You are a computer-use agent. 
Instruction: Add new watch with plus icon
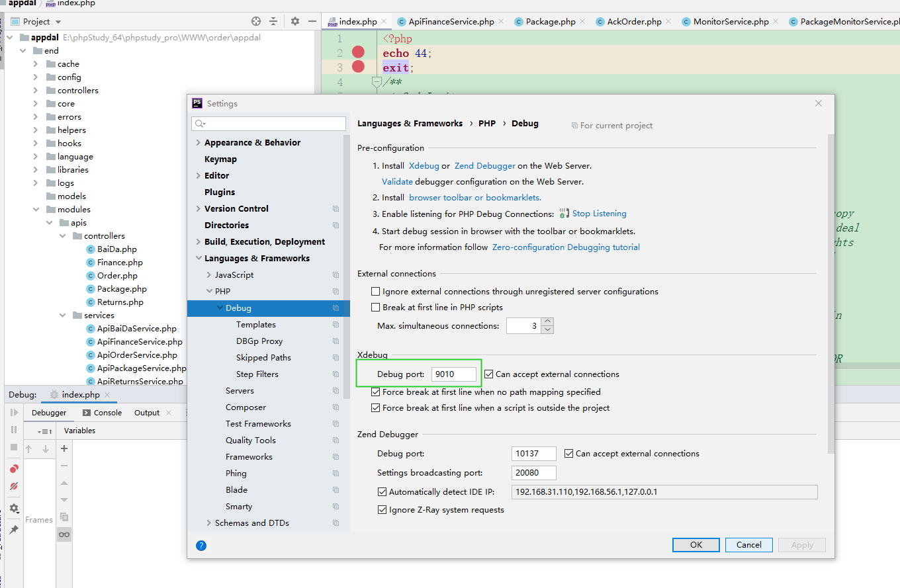point(64,448)
